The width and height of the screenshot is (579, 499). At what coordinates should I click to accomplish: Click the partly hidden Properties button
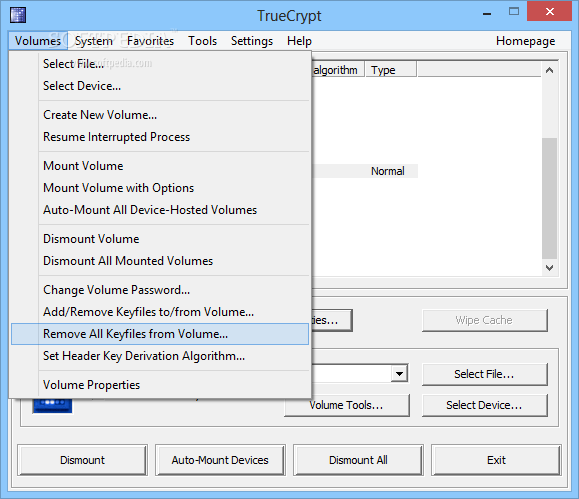pyautogui.click(x=332, y=320)
